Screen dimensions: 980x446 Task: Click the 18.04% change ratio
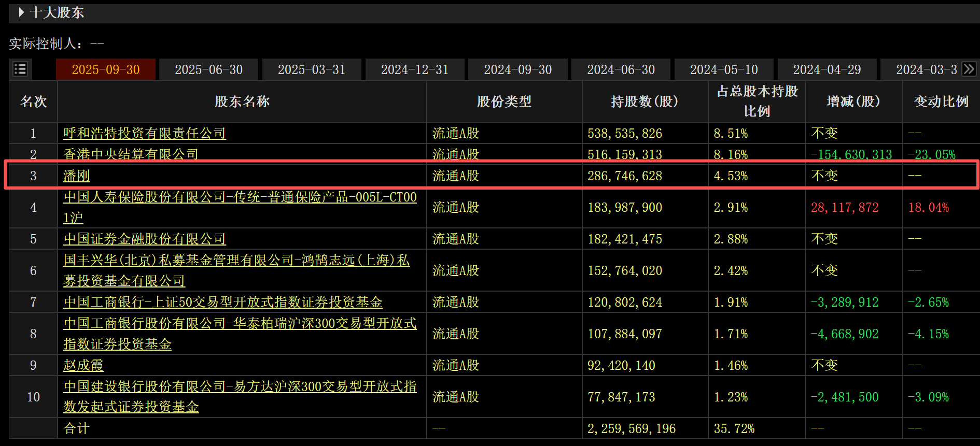[x=929, y=207]
